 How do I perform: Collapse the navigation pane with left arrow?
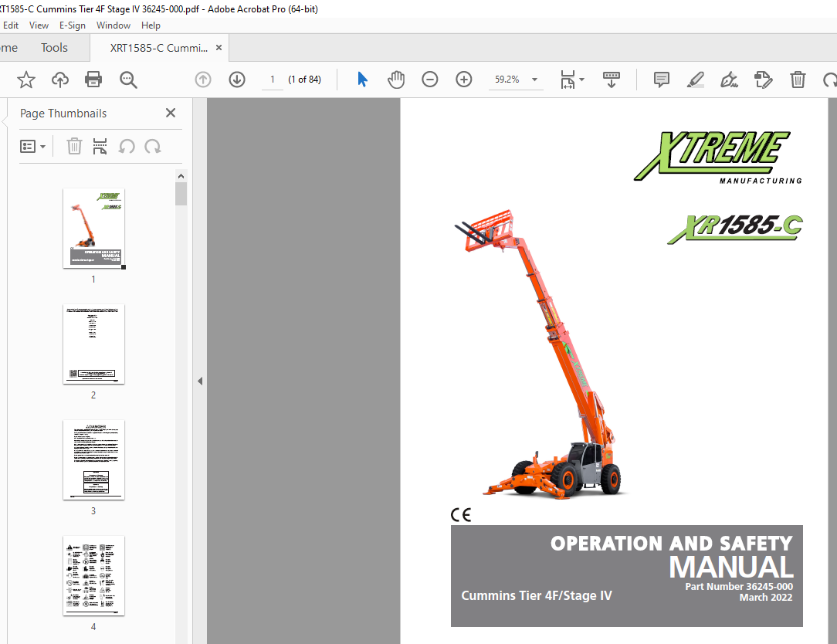click(x=200, y=381)
